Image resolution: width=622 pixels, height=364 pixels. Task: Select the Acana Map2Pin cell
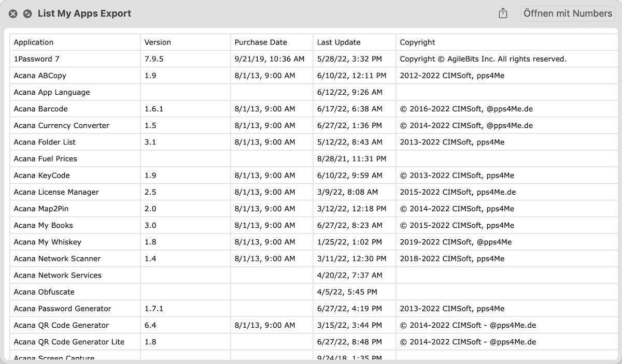[x=75, y=209]
